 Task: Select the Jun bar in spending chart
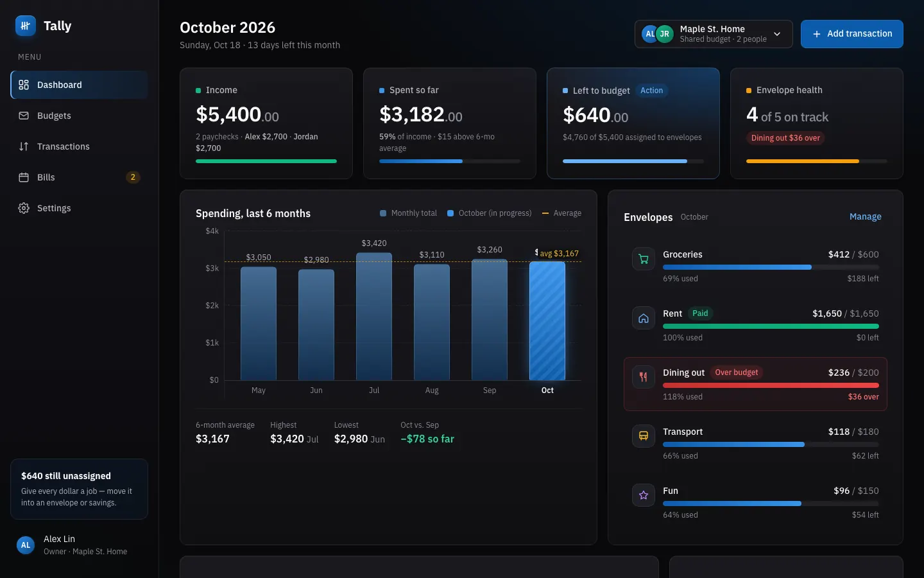click(316, 325)
